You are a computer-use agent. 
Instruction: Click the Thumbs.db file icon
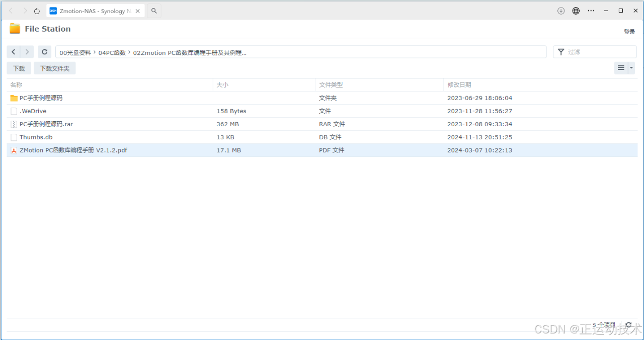tap(14, 137)
